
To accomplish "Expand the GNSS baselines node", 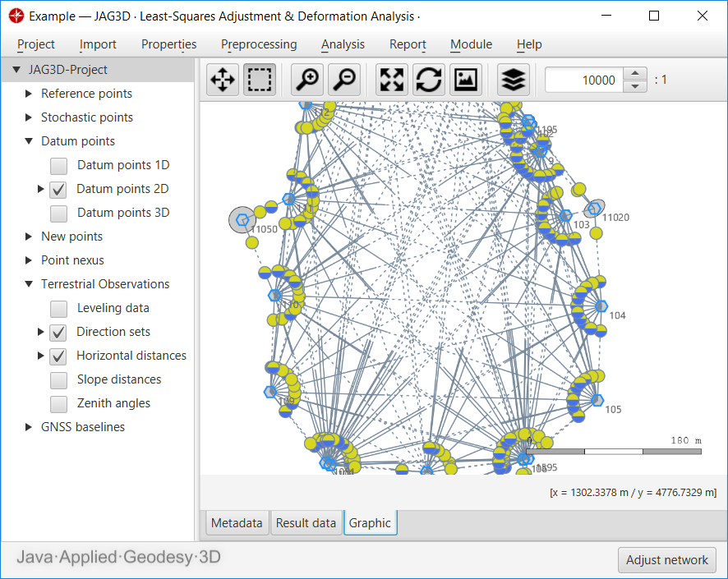I will tap(28, 427).
